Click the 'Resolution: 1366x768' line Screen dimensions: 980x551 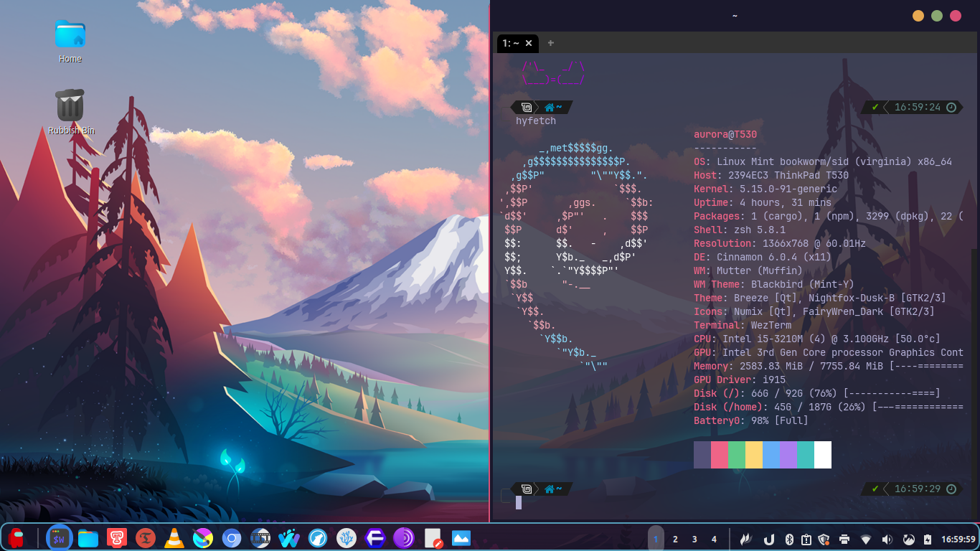780,244
